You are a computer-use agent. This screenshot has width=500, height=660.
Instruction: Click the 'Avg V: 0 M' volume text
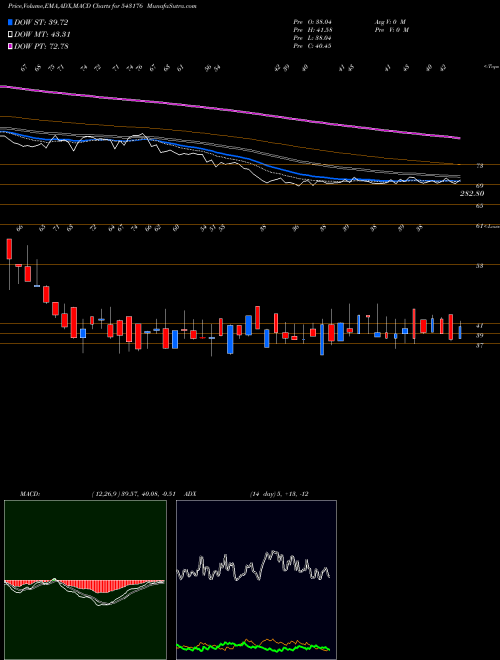(389, 22)
